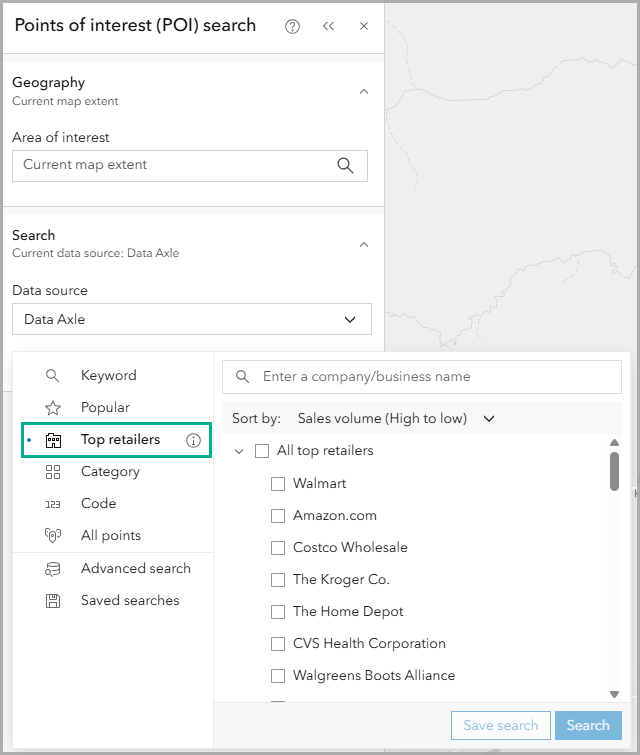Click the Walmart label text
This screenshot has width=640, height=755.
(319, 483)
